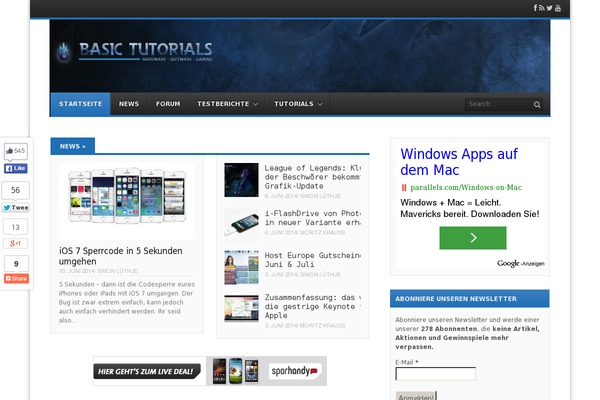Viewport: 600px width, 400px height.
Task: Open the iOS 7 Sperrcode article headline
Action: (x=121, y=256)
